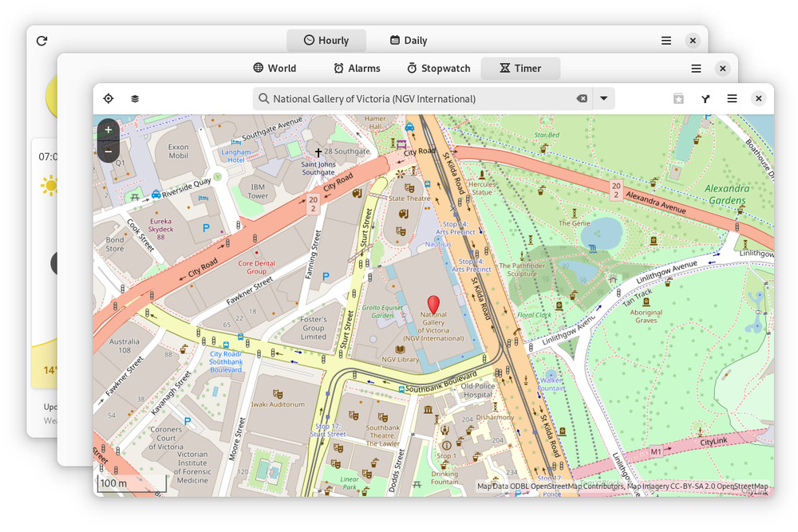This screenshot has height=532, width=798.
Task: Open the favorites star icon
Action: click(678, 99)
